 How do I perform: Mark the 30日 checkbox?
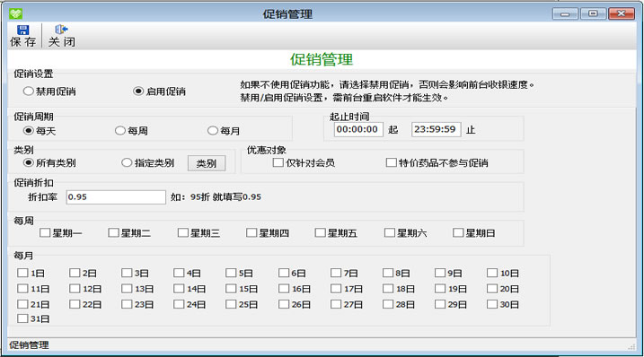point(492,304)
